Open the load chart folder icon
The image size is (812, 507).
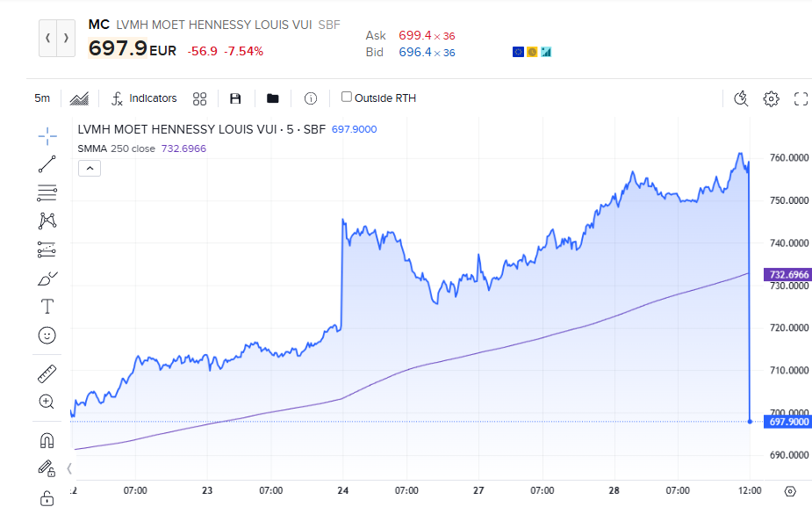point(273,98)
